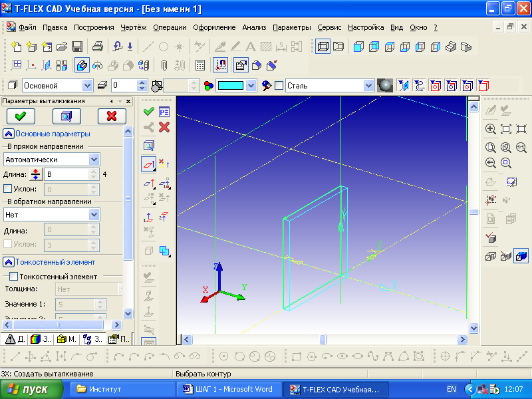532x399 pixels.
Task: Cancel extrusion with red X button
Action: point(112,116)
